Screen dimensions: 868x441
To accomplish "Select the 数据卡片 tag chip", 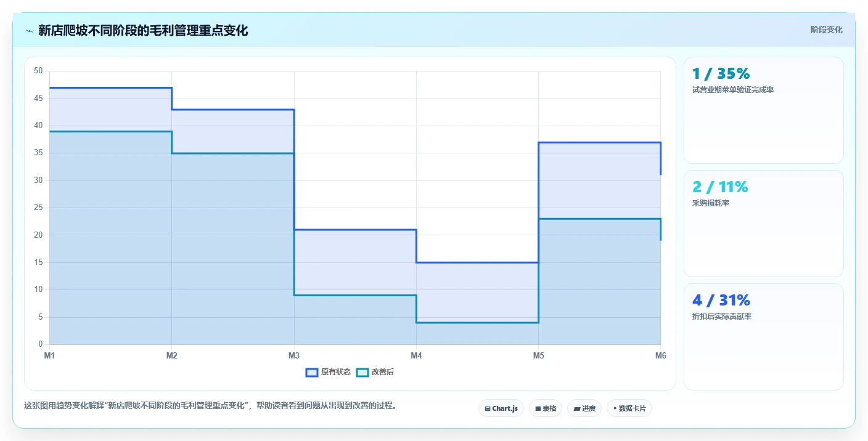I will (629, 408).
